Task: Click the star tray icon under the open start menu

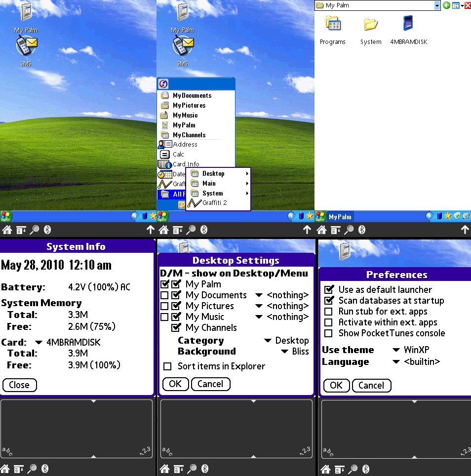Action: point(310,216)
